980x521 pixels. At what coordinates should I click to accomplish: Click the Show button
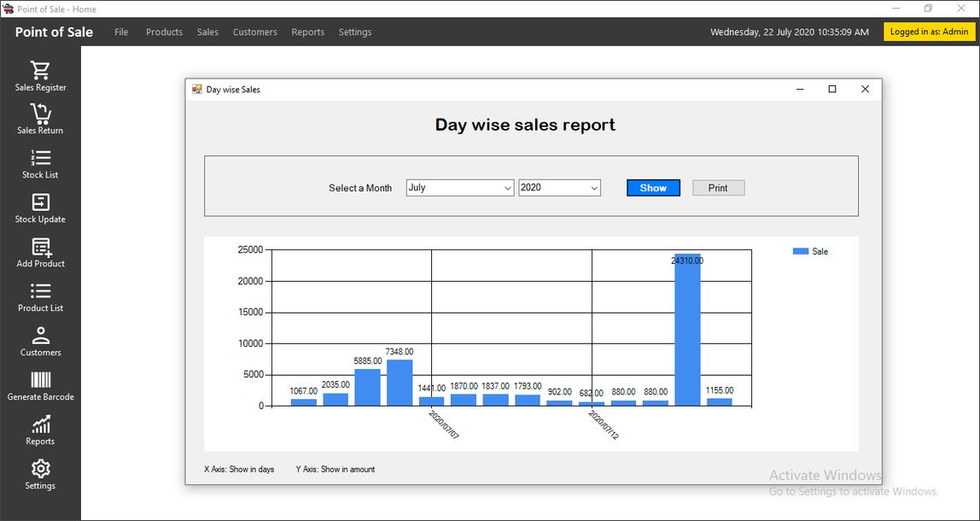pos(653,188)
